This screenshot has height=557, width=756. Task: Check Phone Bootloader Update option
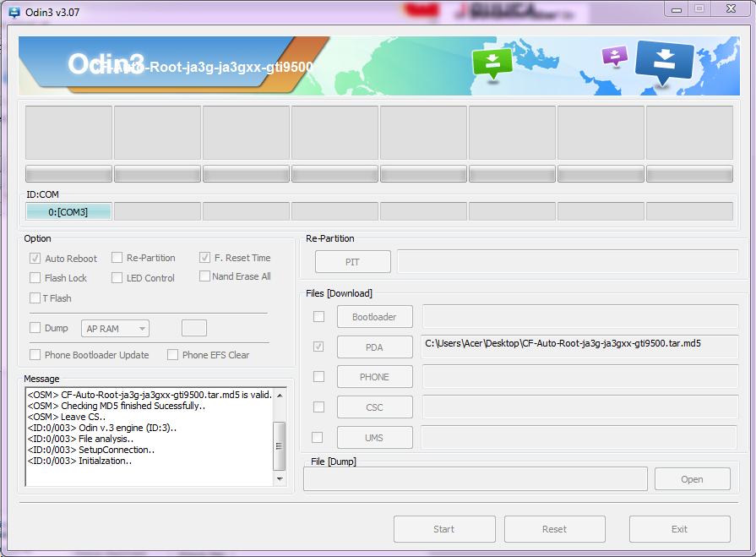(x=35, y=355)
